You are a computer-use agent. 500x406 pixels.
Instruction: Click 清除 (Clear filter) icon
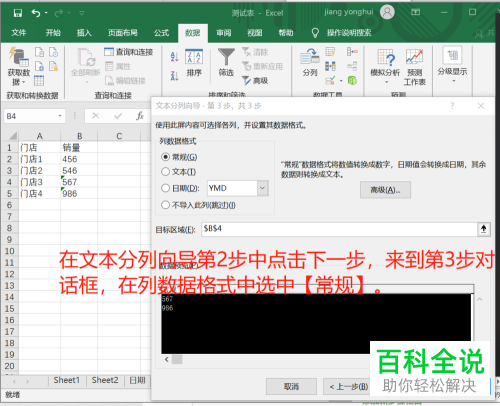click(246, 52)
